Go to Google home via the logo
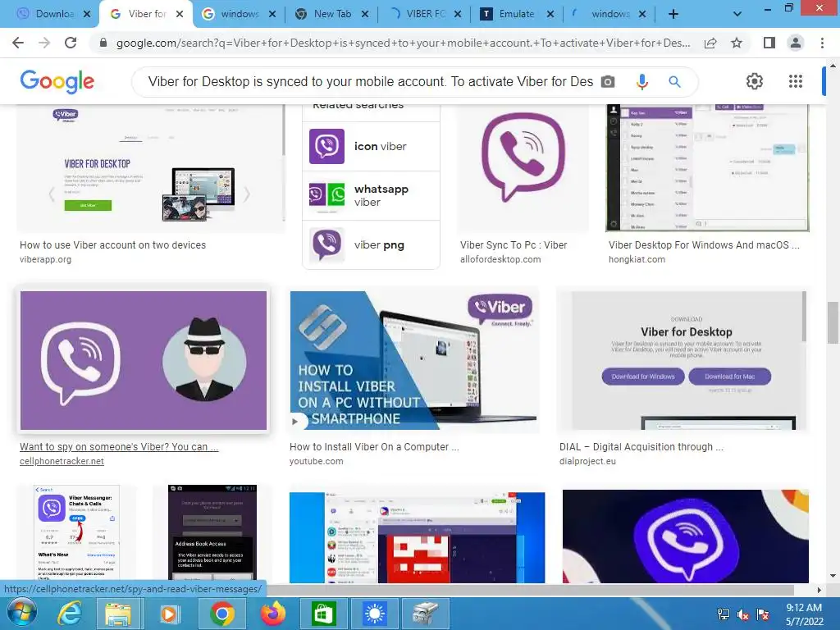The image size is (840, 630). (x=57, y=81)
